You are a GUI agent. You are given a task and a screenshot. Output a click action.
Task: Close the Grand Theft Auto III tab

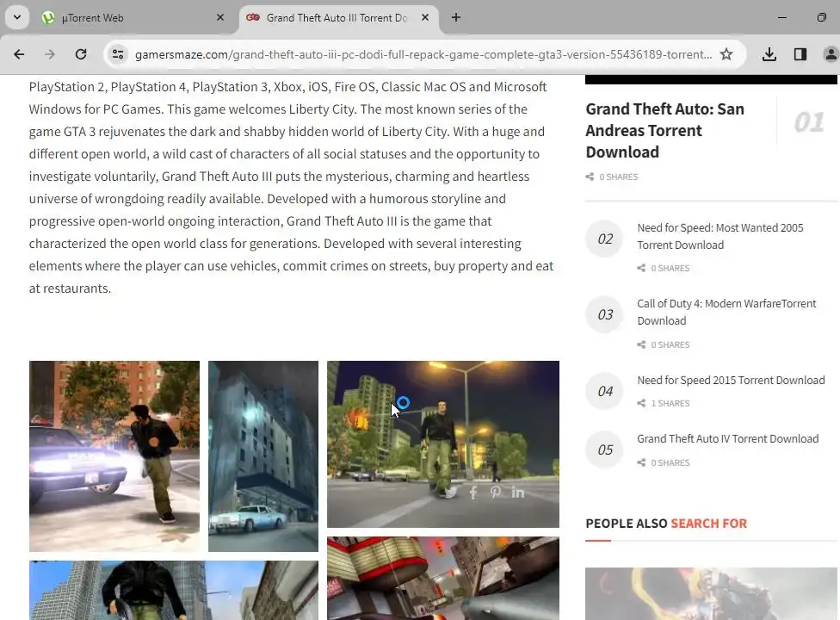click(425, 18)
